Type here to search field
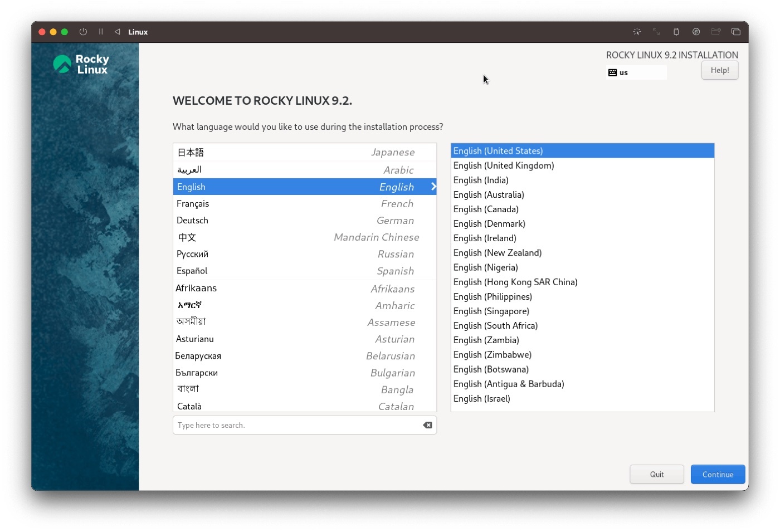 tap(304, 425)
